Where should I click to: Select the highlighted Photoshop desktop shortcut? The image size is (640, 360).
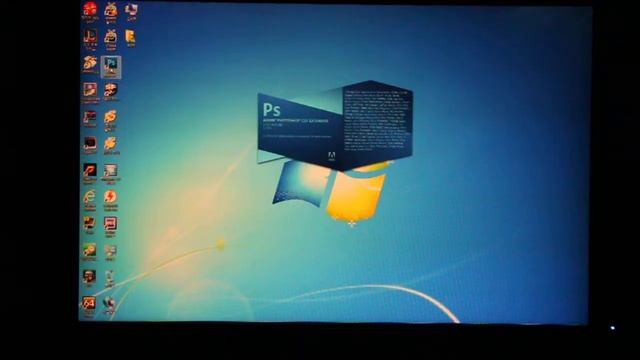pyautogui.click(x=111, y=67)
